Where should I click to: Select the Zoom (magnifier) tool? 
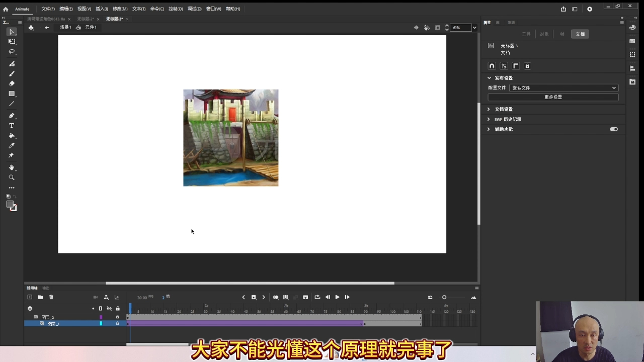12,177
